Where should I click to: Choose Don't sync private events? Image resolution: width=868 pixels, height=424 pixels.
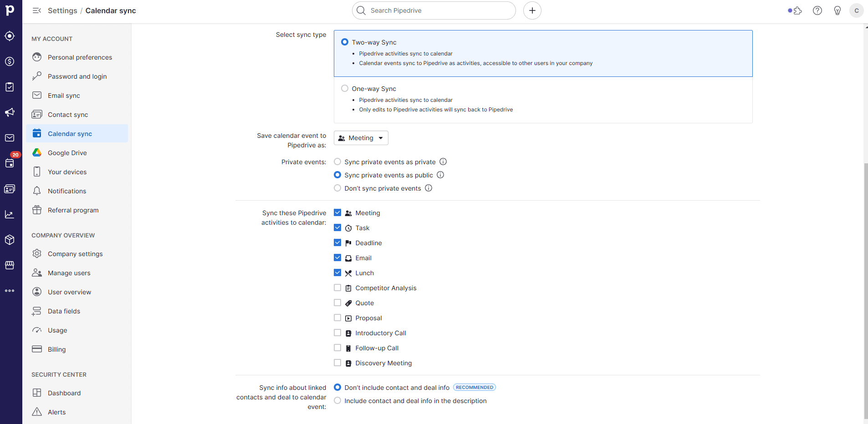[337, 188]
